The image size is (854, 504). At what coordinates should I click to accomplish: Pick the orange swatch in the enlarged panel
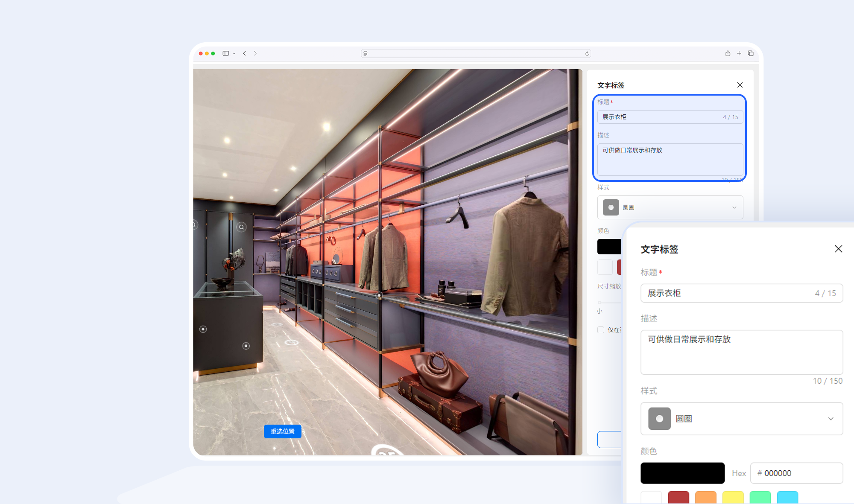[x=706, y=497]
